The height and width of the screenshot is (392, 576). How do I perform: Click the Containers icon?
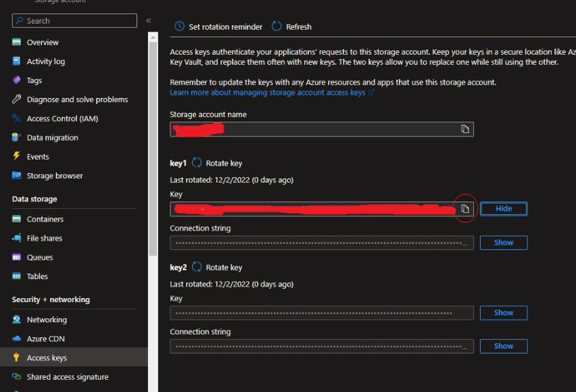point(16,219)
